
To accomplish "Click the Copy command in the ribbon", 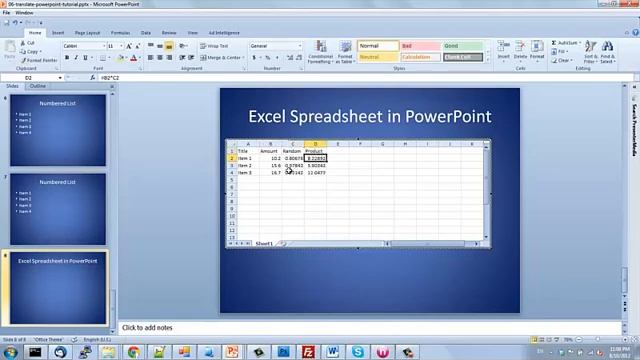I will click(x=31, y=52).
